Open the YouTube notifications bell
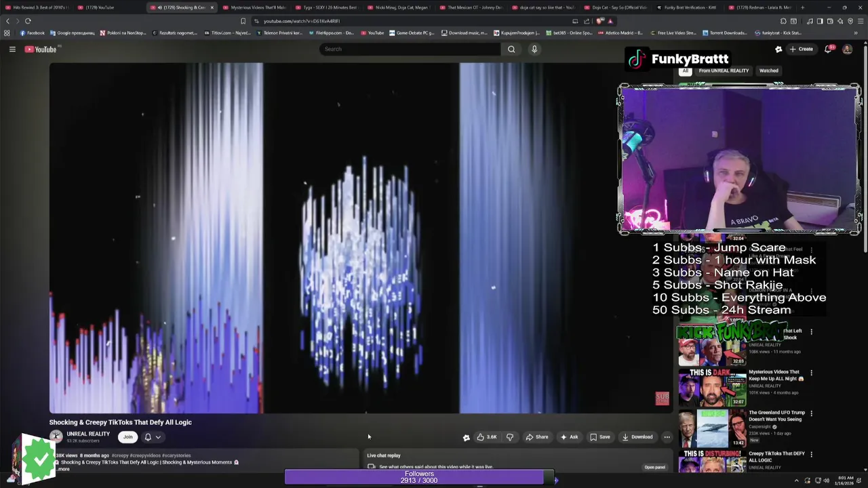Viewport: 868px width, 488px height. point(829,49)
